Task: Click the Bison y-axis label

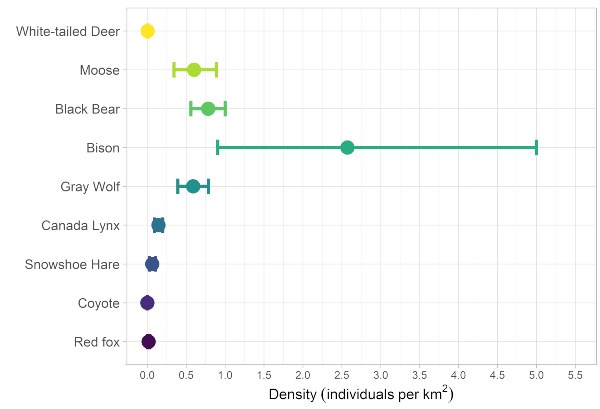Action: (x=103, y=148)
